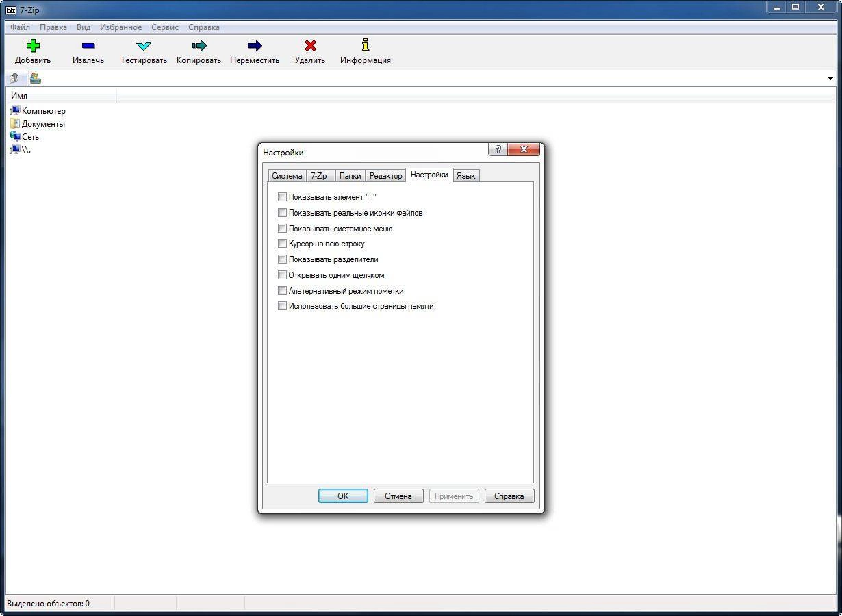Open the Вид menu

(84, 27)
